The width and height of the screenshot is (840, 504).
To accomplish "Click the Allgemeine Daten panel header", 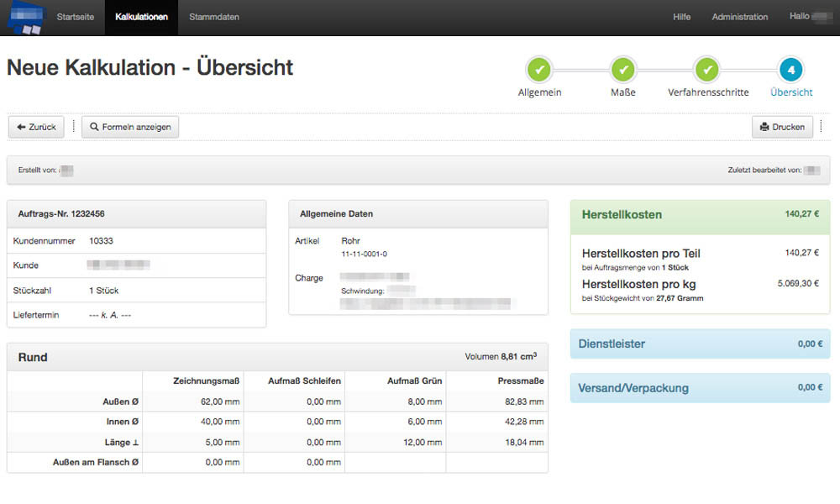I will (x=417, y=214).
